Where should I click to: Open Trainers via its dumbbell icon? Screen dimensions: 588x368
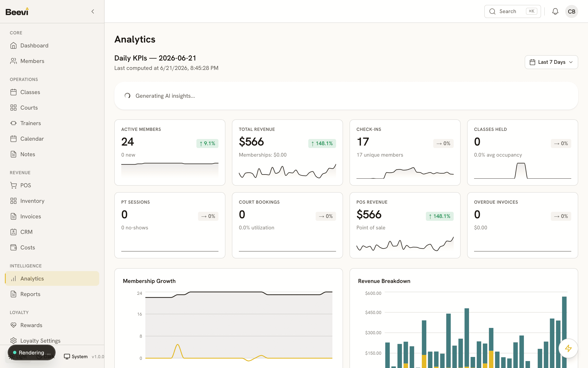click(x=13, y=123)
